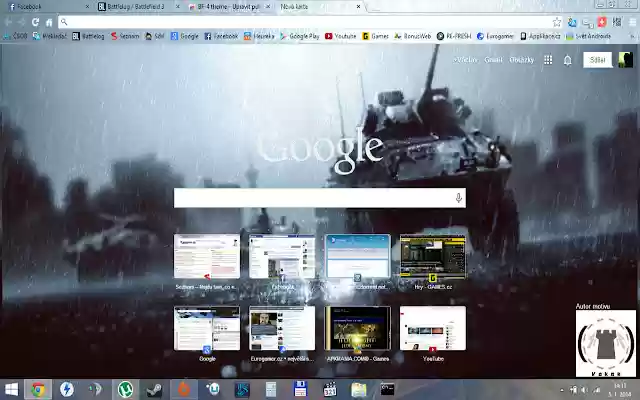Open the volume icon in system tray

(584, 390)
